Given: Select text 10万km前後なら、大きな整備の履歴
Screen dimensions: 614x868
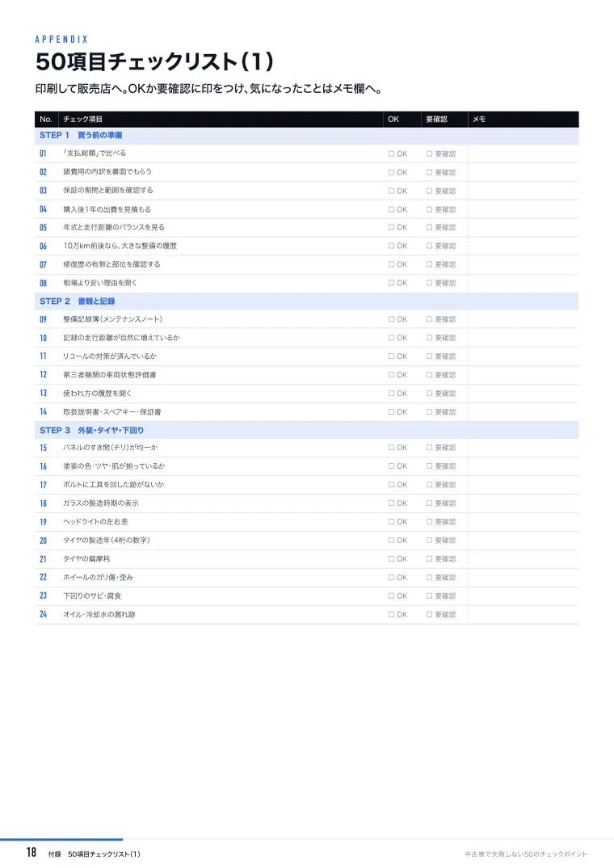Looking at the screenshot, I should 120,246.
